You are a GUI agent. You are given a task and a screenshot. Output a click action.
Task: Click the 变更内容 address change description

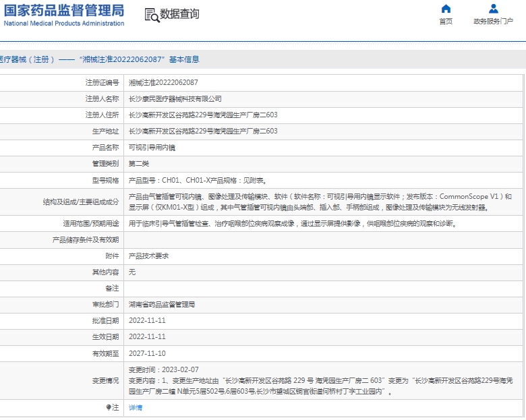pyautogui.click(x=321, y=386)
